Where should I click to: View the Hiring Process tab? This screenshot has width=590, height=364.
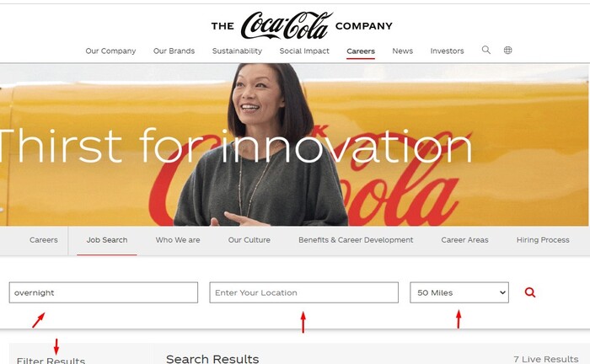click(x=543, y=240)
